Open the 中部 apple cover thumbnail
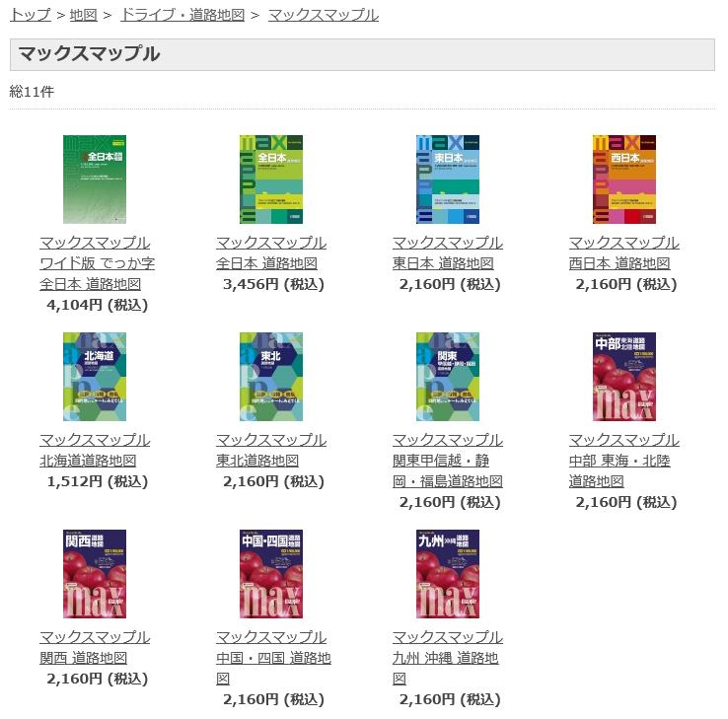 tap(624, 377)
